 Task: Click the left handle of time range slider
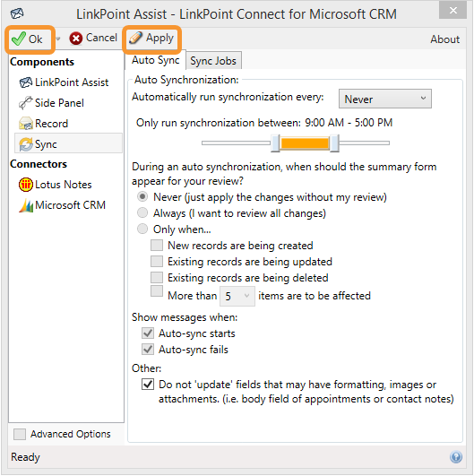(x=275, y=143)
